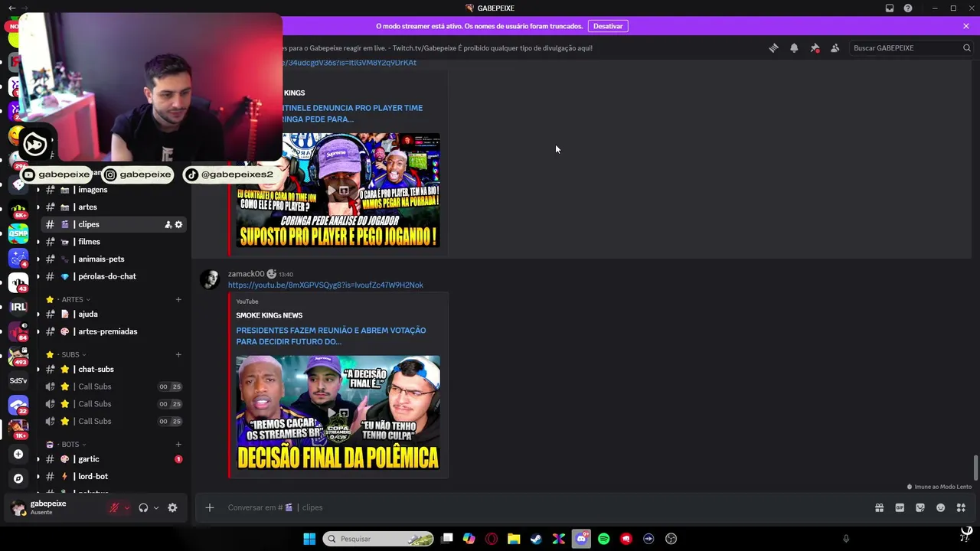Open clipes channel settings gear

(178, 224)
